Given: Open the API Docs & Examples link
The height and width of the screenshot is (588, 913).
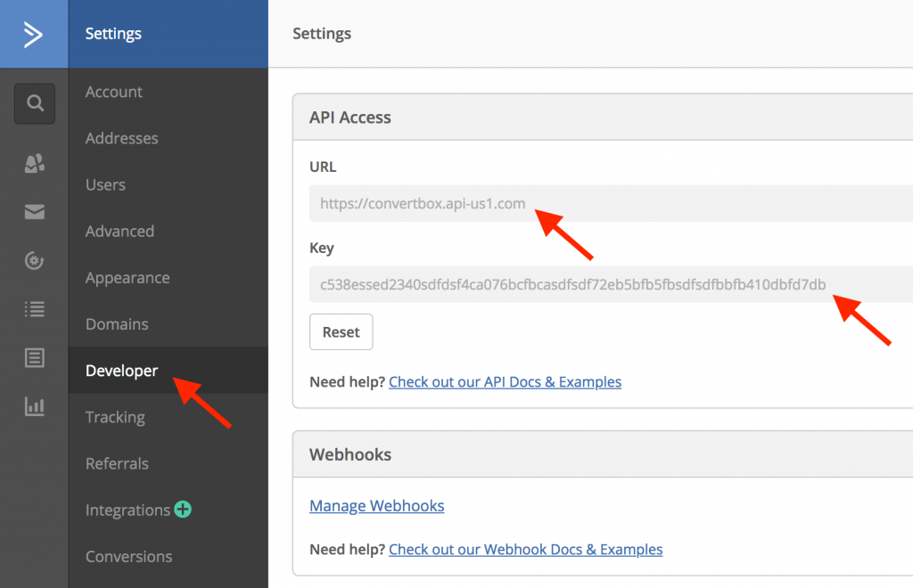Looking at the screenshot, I should [x=505, y=382].
